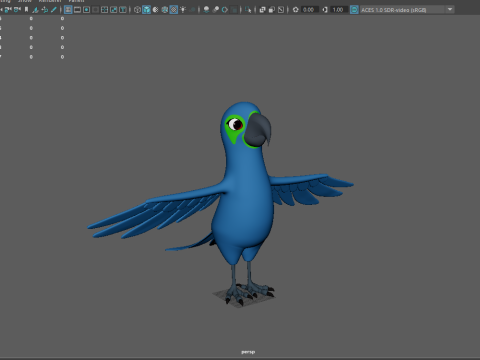
Task: Toggle the View Transform button
Action: point(354,10)
